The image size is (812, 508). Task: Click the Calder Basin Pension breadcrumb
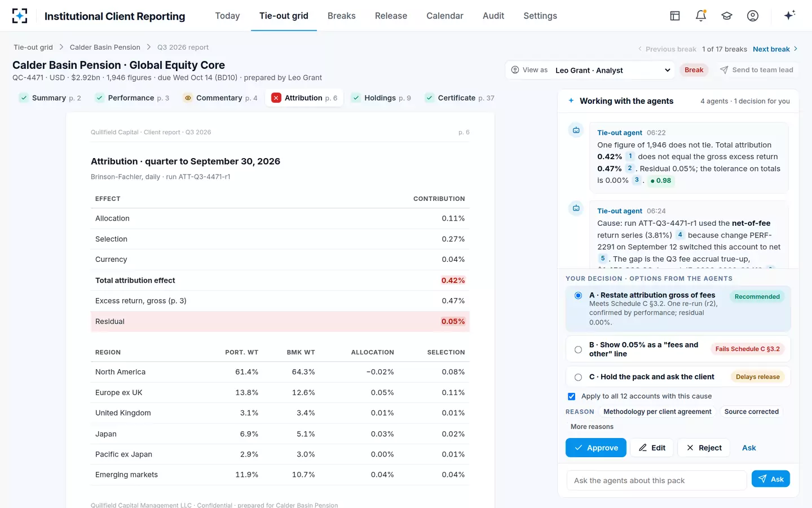[105, 47]
